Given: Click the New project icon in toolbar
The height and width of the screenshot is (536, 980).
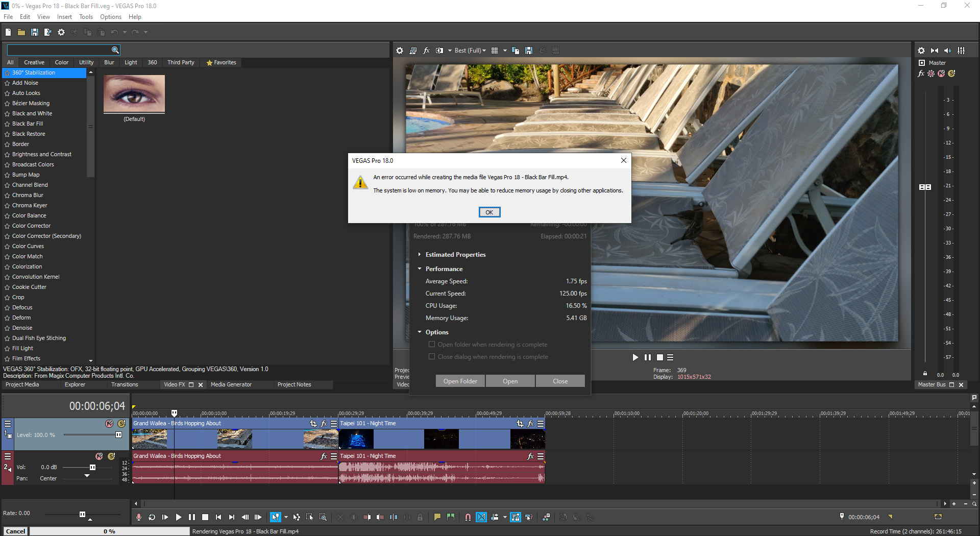Looking at the screenshot, I should pos(8,32).
